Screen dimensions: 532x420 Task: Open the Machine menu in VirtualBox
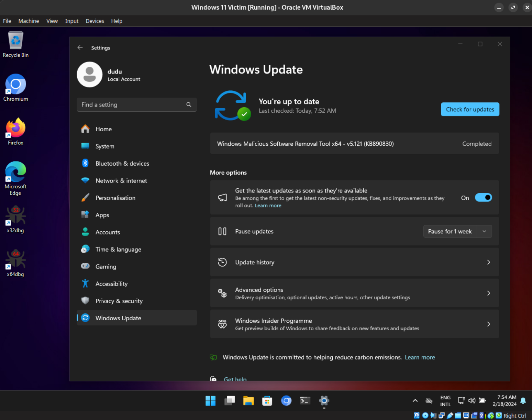(x=29, y=21)
